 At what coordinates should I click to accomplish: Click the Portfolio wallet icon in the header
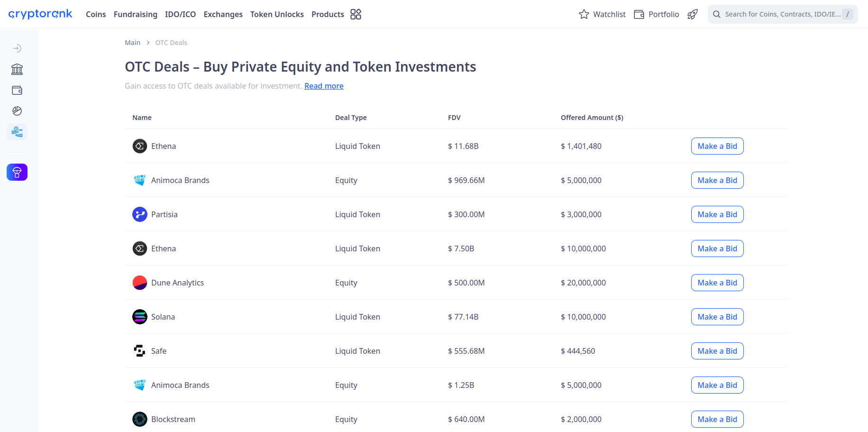coord(639,14)
